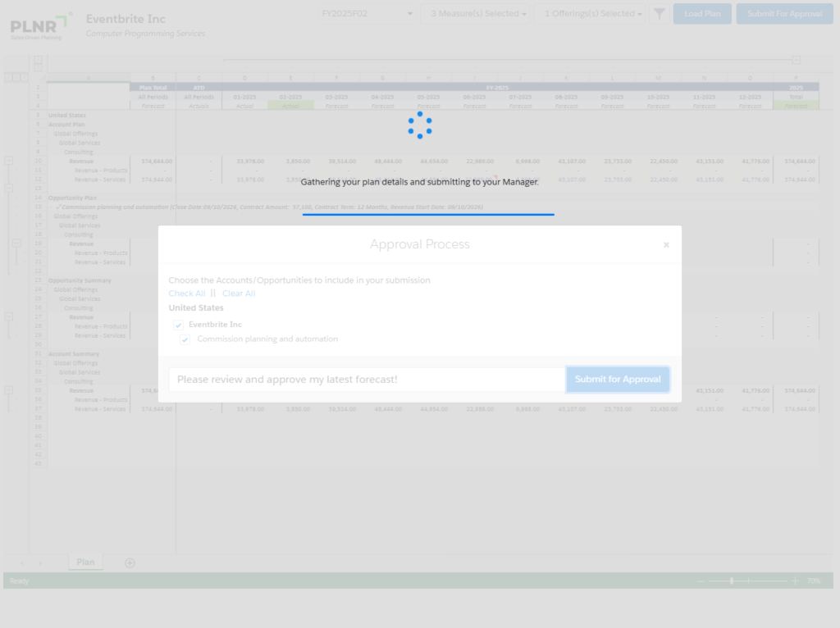
Task: Click the Opportunity Plan row label
Action: coord(72,198)
